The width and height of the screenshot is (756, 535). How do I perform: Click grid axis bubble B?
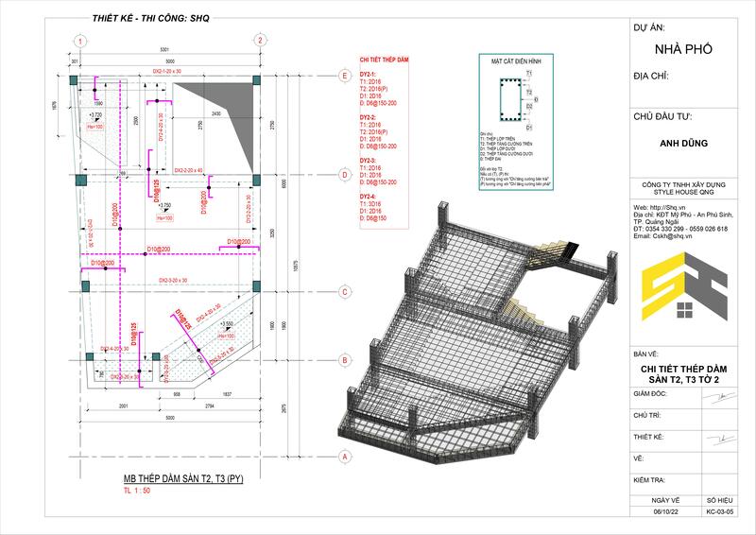(x=345, y=360)
